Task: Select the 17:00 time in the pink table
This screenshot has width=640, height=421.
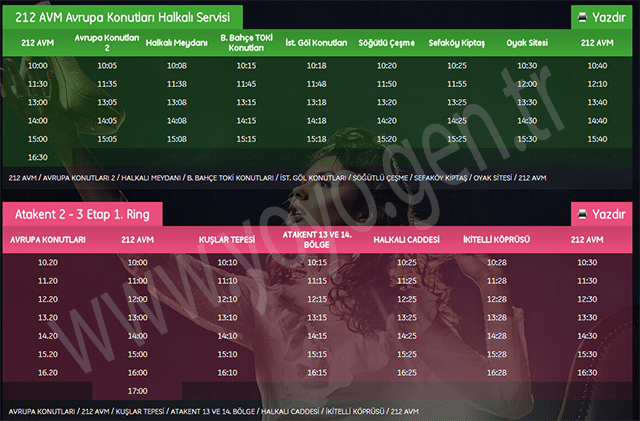Action: 137,390
